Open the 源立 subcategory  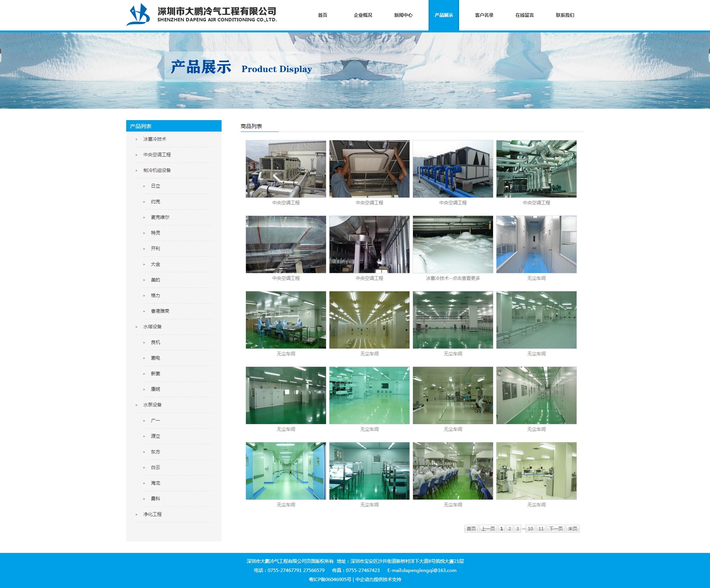click(156, 436)
